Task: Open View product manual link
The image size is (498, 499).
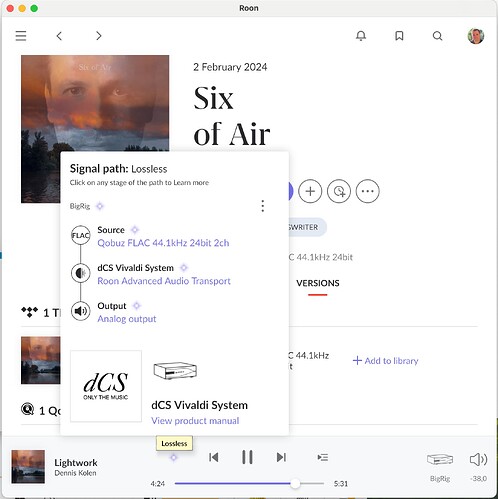Action: pos(195,421)
